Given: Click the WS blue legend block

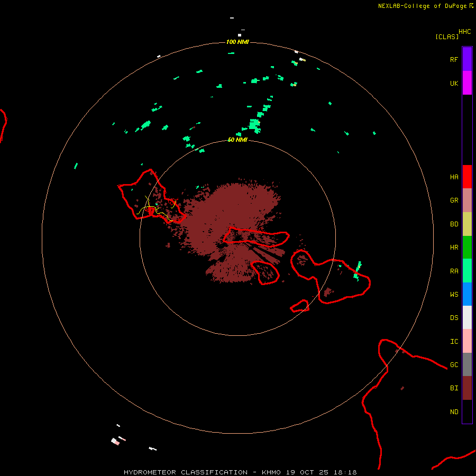Looking at the screenshot, I should pyautogui.click(x=467, y=294).
